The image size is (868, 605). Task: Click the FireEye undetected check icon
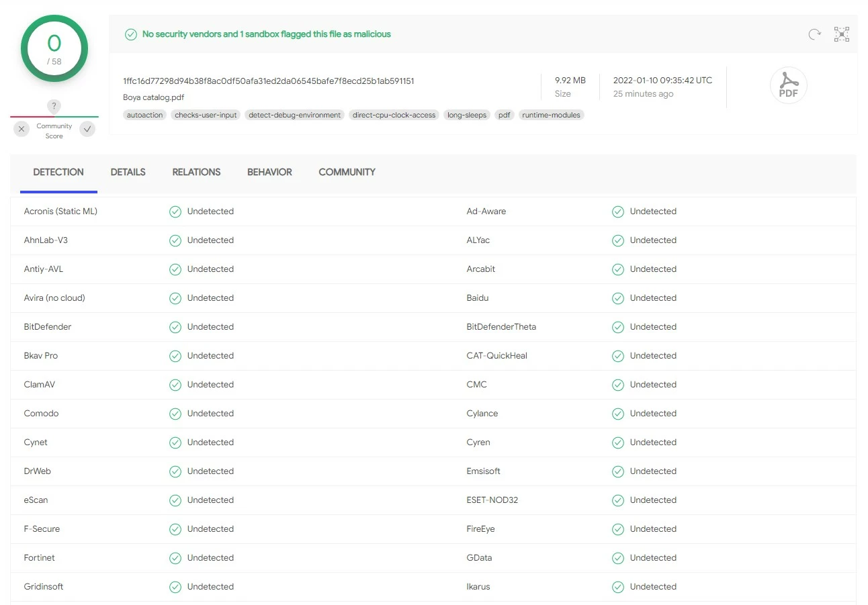coord(618,529)
